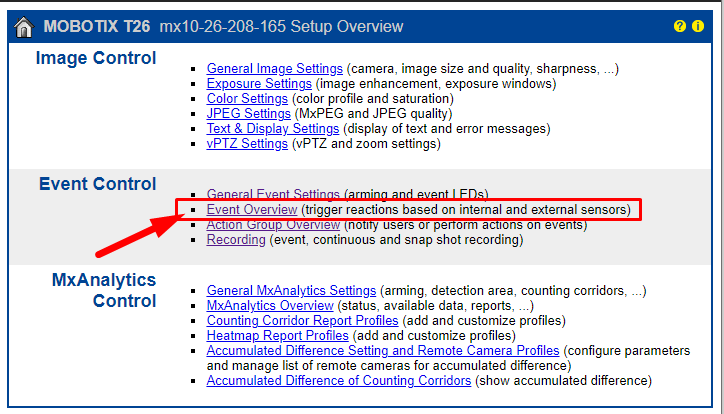The width and height of the screenshot is (724, 414).
Task: Click the info icon in header
Action: click(x=697, y=26)
